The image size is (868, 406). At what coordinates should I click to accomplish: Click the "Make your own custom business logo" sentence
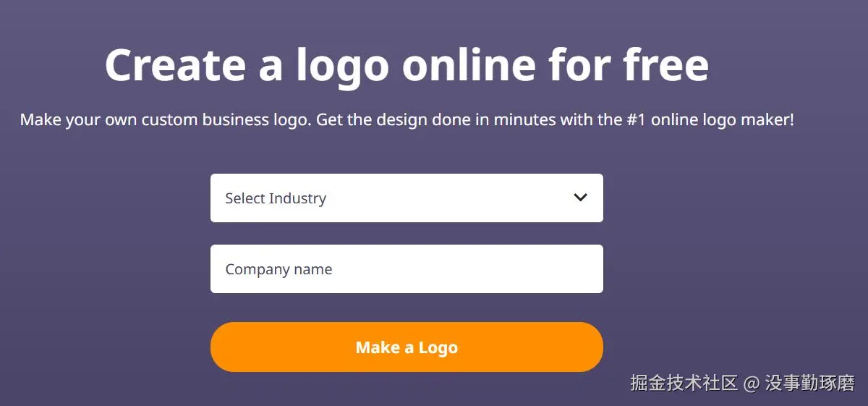click(165, 120)
